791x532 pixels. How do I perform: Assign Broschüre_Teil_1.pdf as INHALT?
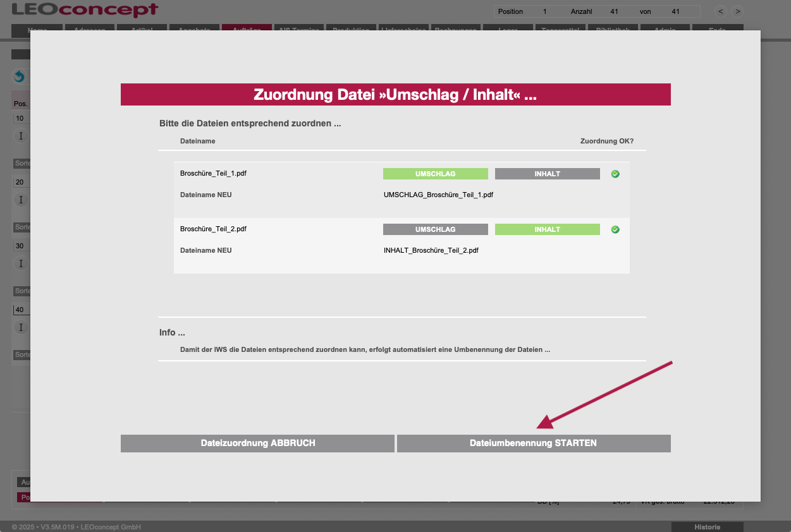tap(547, 174)
